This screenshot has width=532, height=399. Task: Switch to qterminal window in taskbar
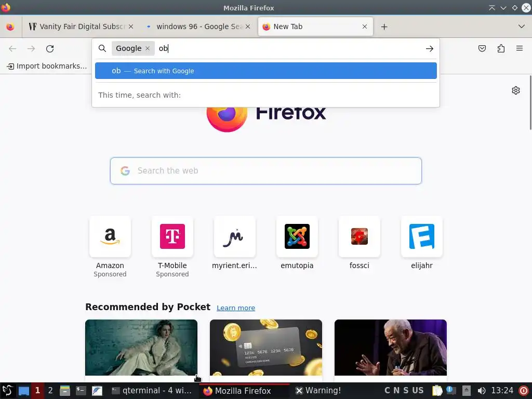[x=152, y=391]
